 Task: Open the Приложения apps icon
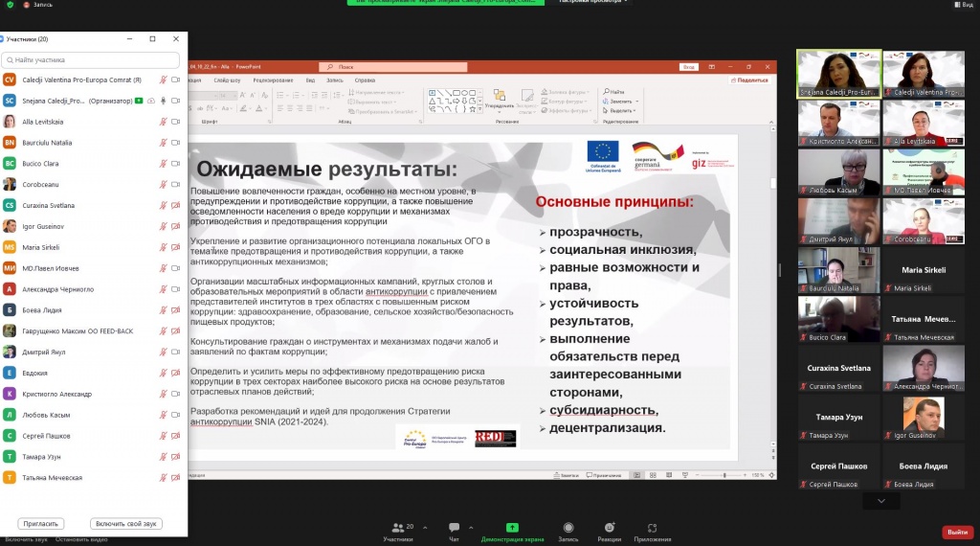point(652,528)
